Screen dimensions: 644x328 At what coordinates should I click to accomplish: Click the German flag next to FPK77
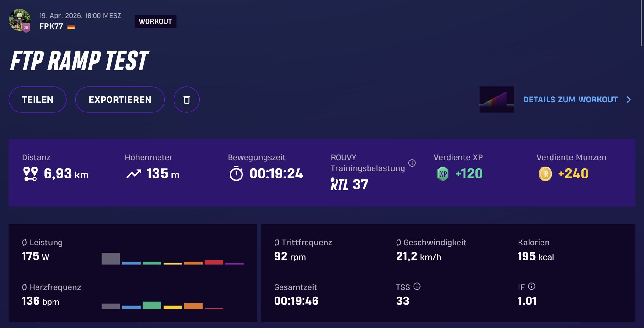(x=71, y=27)
